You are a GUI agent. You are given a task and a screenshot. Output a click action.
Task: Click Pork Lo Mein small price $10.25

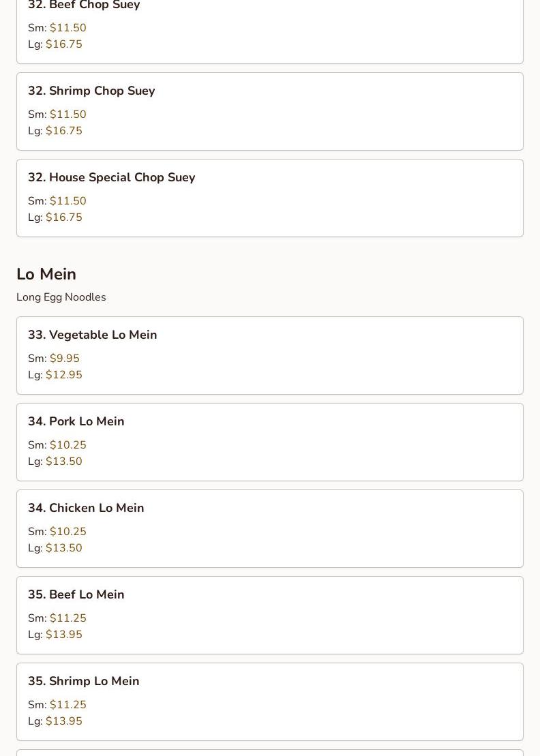pos(68,445)
